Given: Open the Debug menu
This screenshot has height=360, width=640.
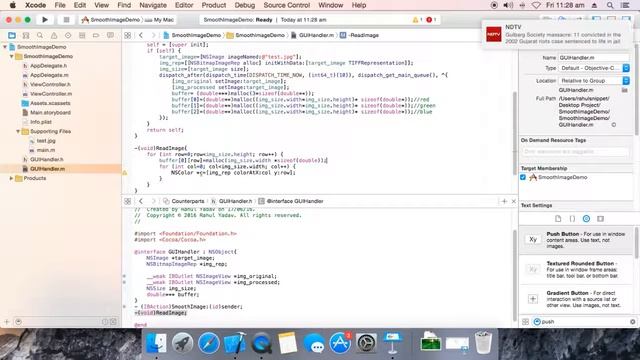Looking at the screenshot, I should tap(244, 5).
